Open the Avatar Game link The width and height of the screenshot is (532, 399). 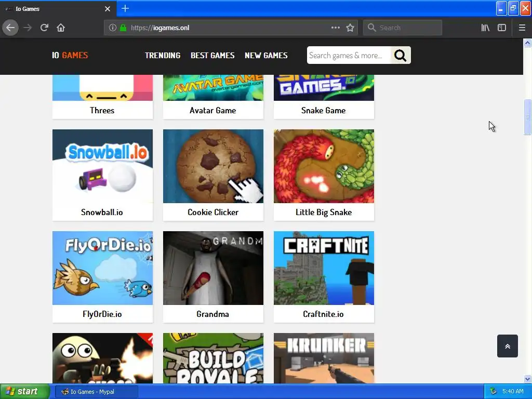point(212,111)
